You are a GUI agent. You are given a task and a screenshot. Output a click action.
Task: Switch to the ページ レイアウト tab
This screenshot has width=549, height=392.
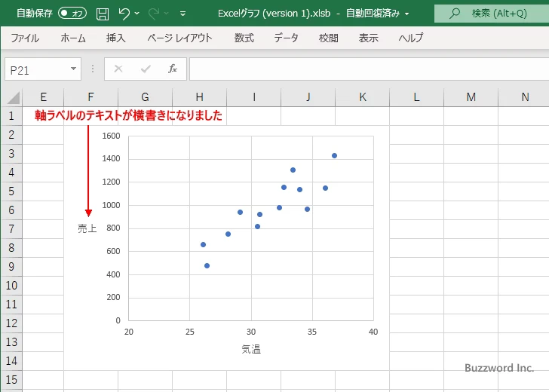click(x=179, y=38)
